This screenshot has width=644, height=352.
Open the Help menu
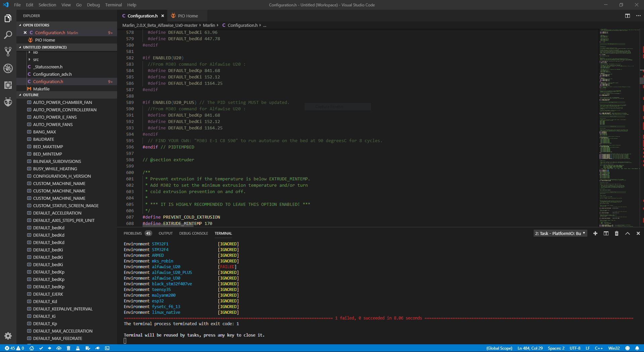coord(132,5)
